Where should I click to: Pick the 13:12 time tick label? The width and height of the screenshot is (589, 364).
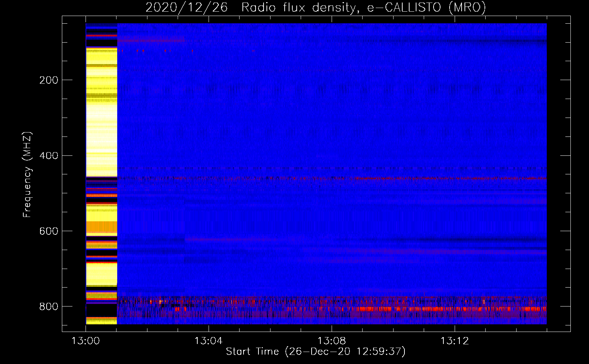(x=455, y=341)
